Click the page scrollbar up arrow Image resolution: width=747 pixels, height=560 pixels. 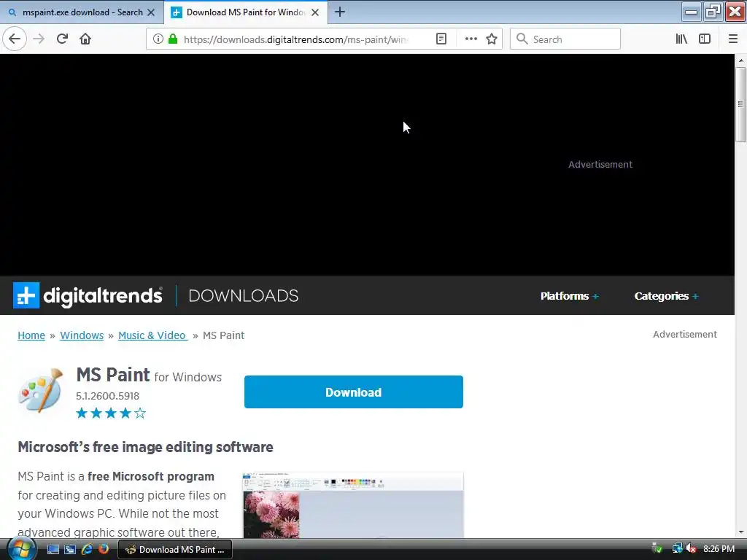[741, 61]
